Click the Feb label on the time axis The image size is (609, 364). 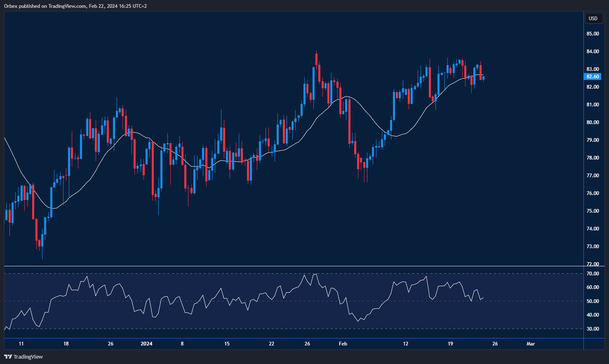343,344
